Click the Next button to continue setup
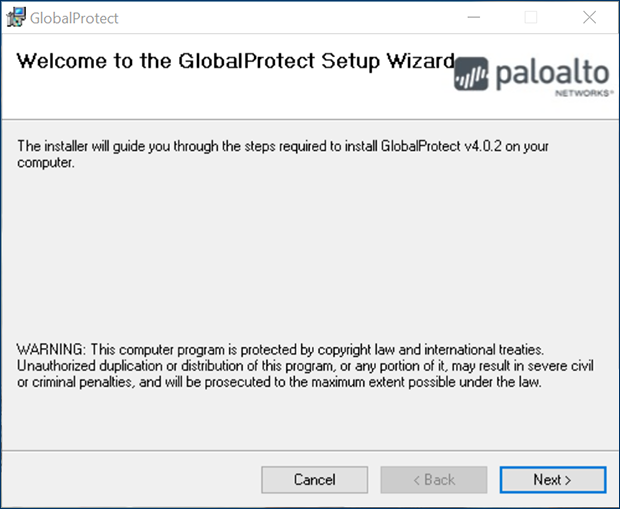Viewport: 620px width, 509px height. click(x=552, y=480)
